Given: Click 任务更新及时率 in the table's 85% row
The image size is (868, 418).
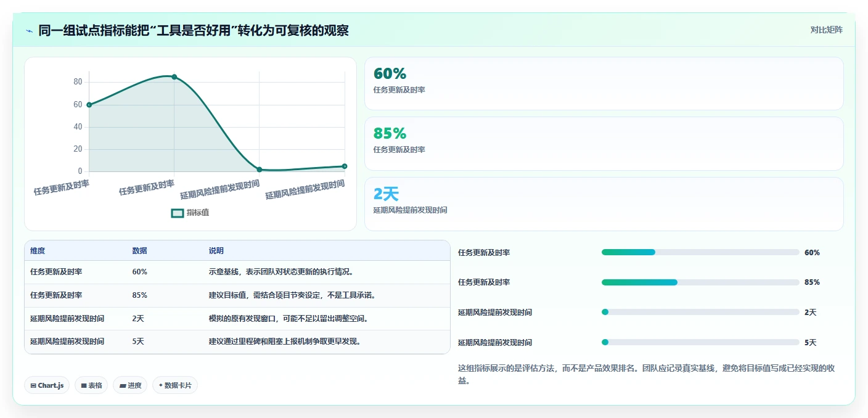Looking at the screenshot, I should 56,295.
